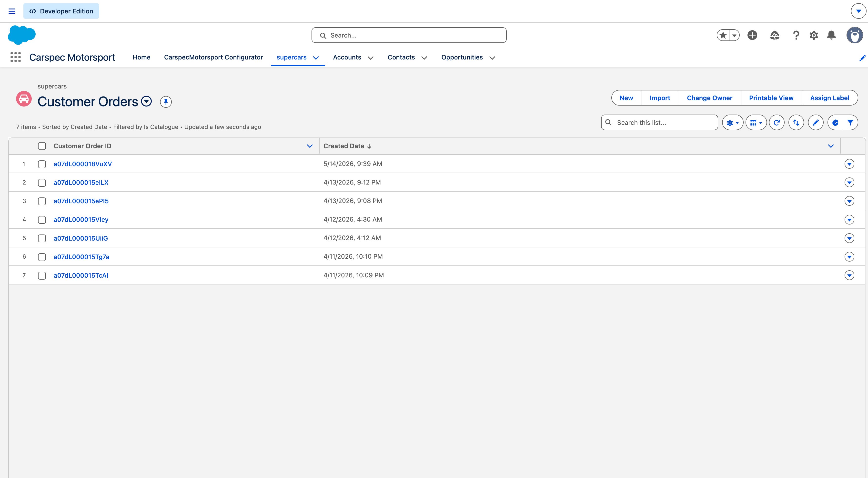The width and height of the screenshot is (868, 478).
Task: Open row actions for a07dL000015VIey
Action: [849, 219]
